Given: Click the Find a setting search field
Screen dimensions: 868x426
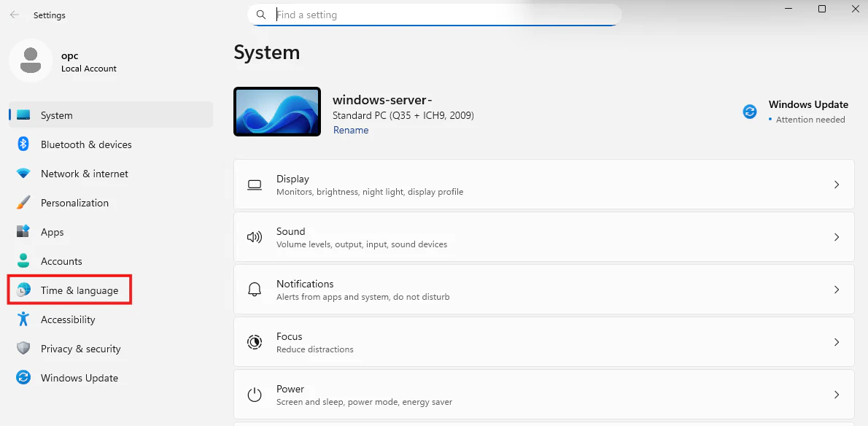Looking at the screenshot, I should (435, 15).
